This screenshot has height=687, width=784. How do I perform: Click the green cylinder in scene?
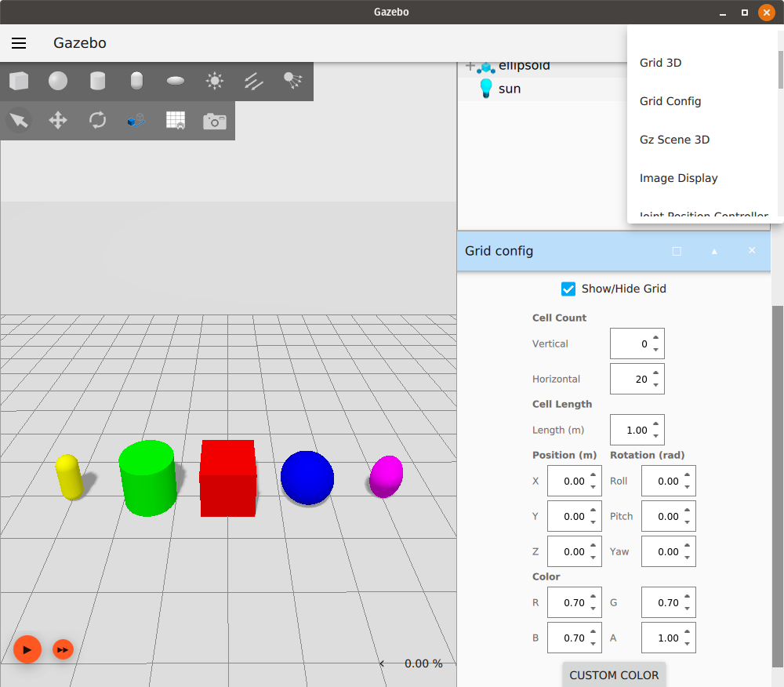[147, 478]
